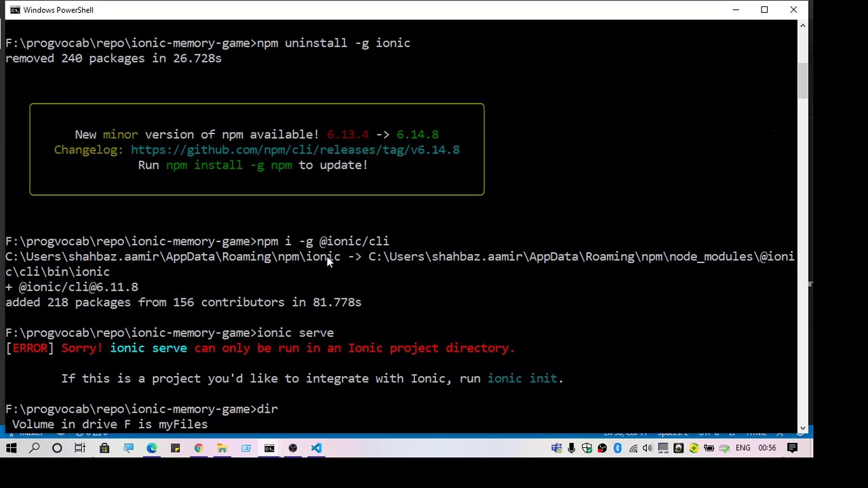Viewport: 868px width, 488px height.
Task: Open Cortana circle icon in taskbar
Action: (x=57, y=448)
